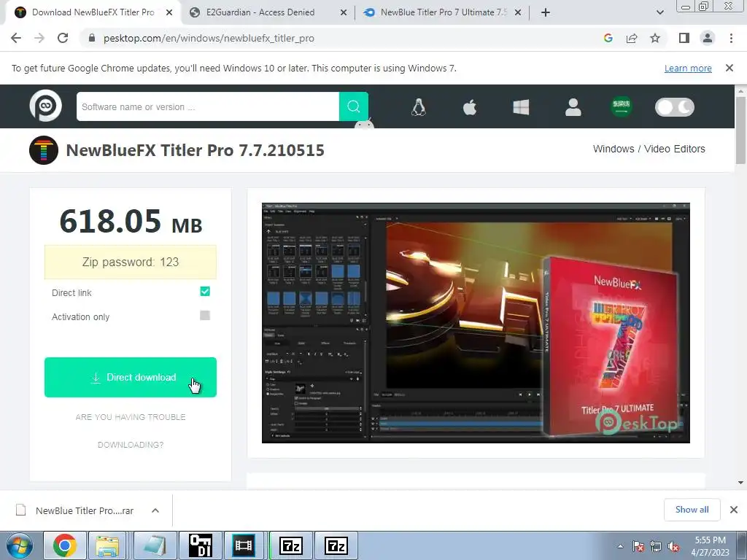Open the Titler Pro screenshot image
The height and width of the screenshot is (560, 747).
coord(476,323)
